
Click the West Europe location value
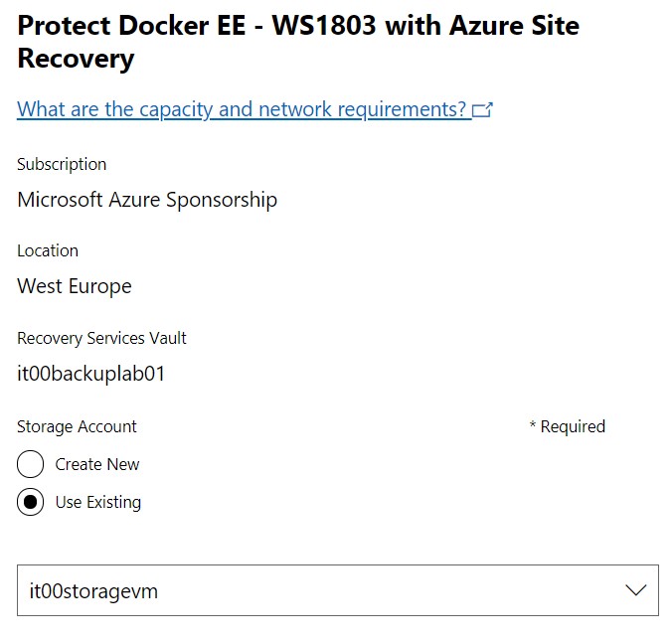[75, 286]
